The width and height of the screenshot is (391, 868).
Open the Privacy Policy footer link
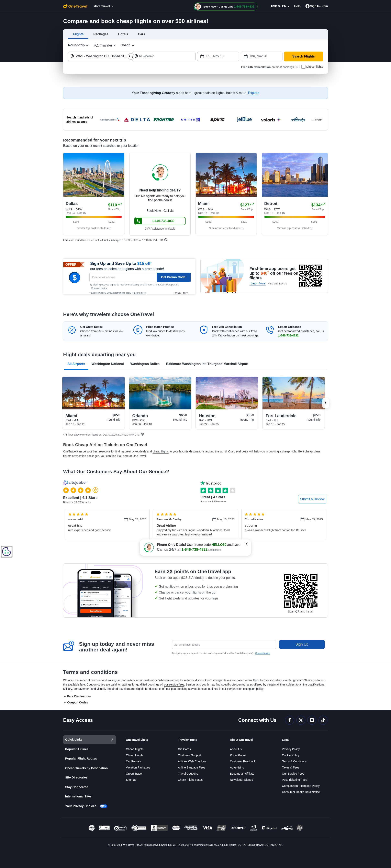pos(291,749)
